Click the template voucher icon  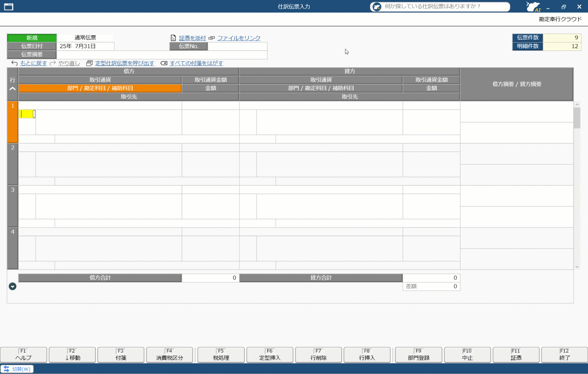(x=89, y=63)
